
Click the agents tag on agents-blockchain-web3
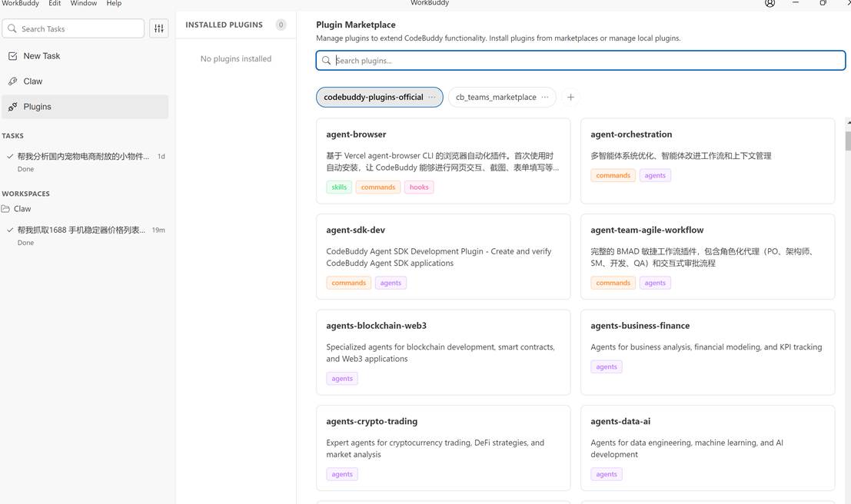click(x=342, y=379)
